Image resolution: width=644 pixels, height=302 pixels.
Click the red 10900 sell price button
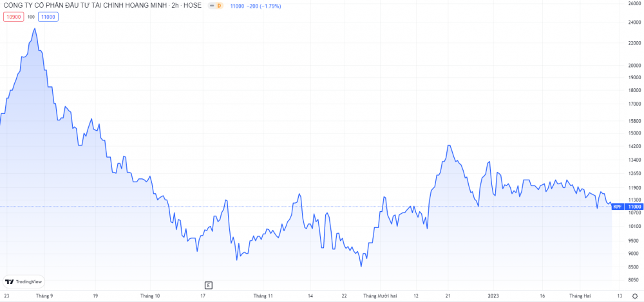pyautogui.click(x=14, y=17)
